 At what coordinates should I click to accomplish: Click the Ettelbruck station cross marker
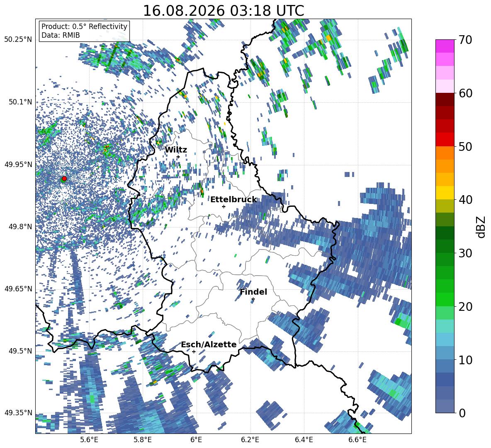point(224,206)
